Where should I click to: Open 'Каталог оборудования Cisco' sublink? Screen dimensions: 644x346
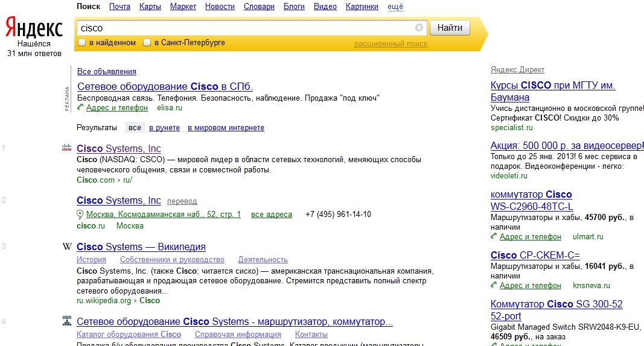pos(129,334)
